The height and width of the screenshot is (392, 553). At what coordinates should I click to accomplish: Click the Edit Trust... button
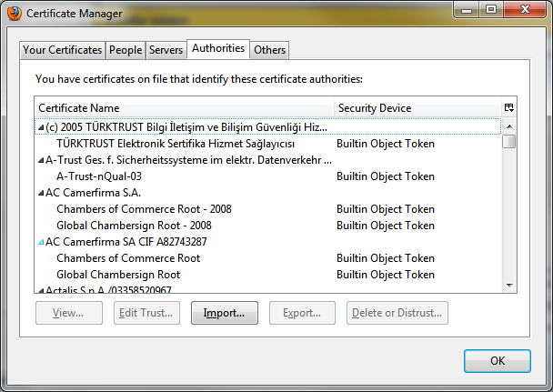coord(146,313)
